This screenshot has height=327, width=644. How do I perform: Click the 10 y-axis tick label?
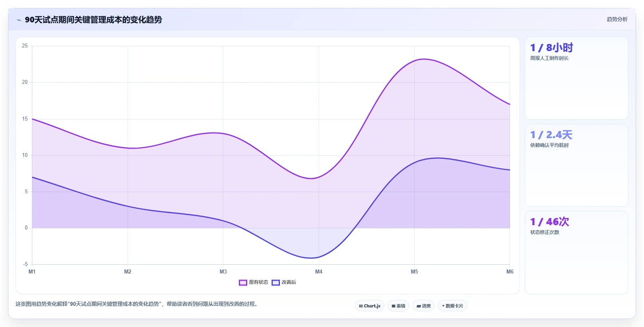(x=25, y=155)
